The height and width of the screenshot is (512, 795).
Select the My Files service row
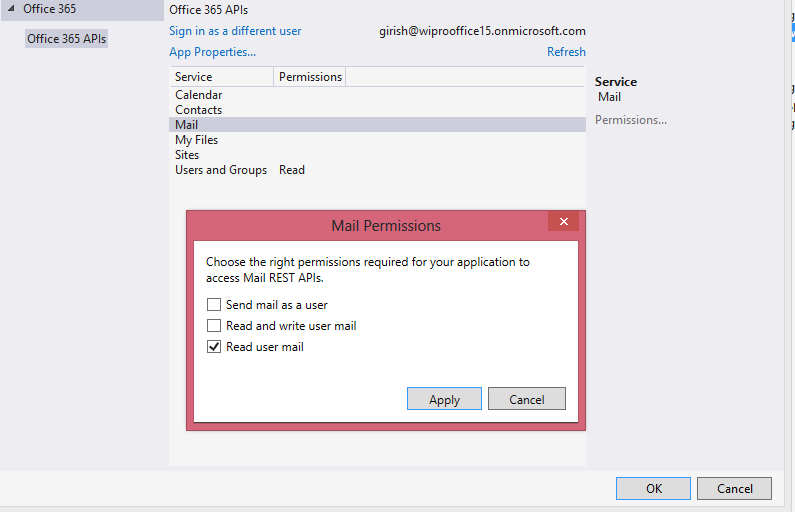(377, 140)
